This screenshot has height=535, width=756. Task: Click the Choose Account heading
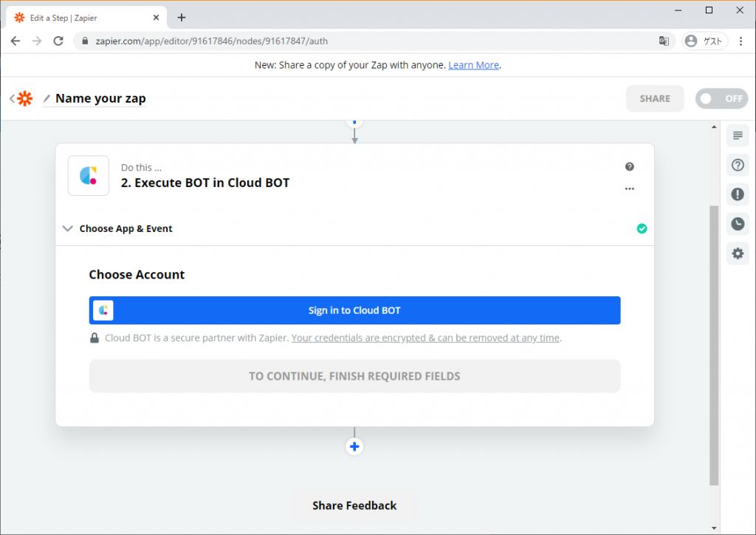click(137, 274)
